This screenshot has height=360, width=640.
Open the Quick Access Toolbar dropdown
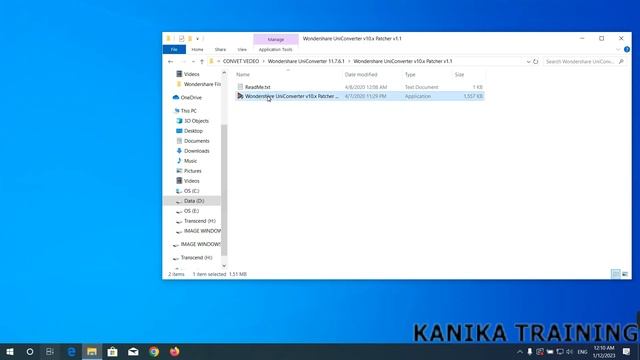click(x=198, y=39)
